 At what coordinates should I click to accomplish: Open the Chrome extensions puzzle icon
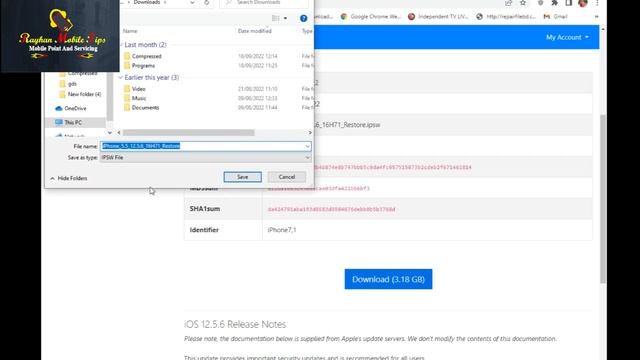(x=554, y=3)
